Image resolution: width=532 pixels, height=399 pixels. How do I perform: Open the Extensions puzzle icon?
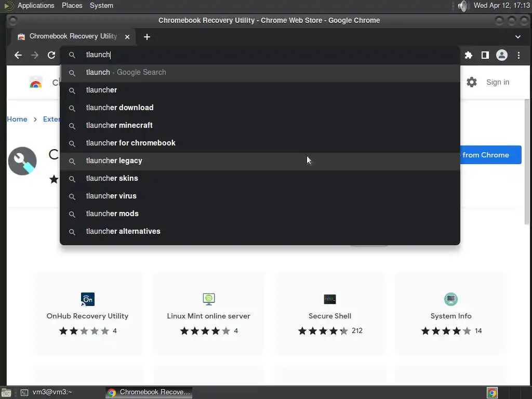469,55
